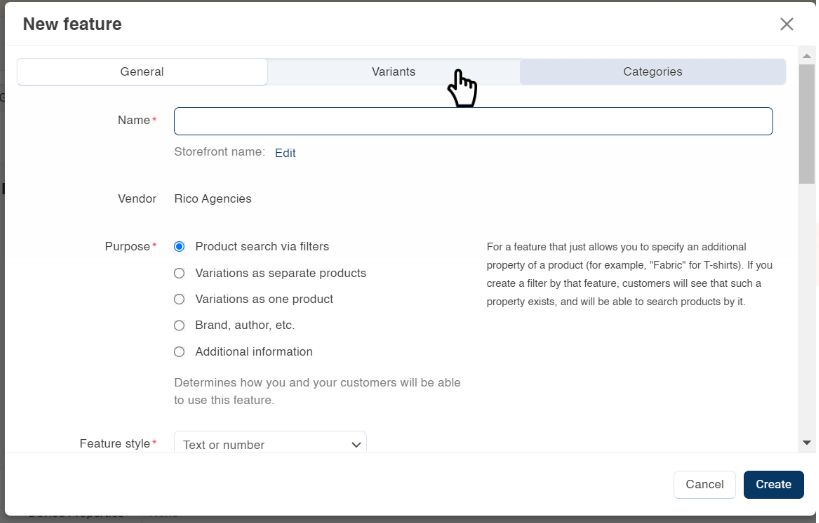Click the Purpose field label
Screen dimensions: 819x523
[x=127, y=246]
